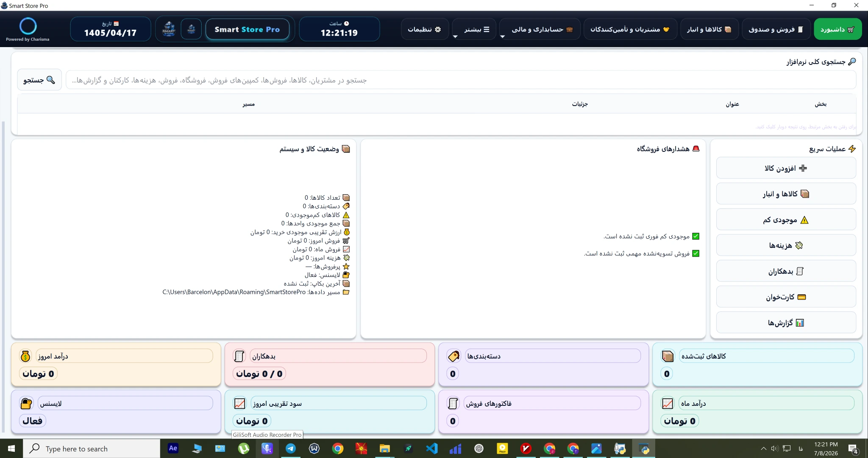This screenshot has height=458, width=868.
Task: Click the Charisma circular logo
Action: click(x=28, y=26)
